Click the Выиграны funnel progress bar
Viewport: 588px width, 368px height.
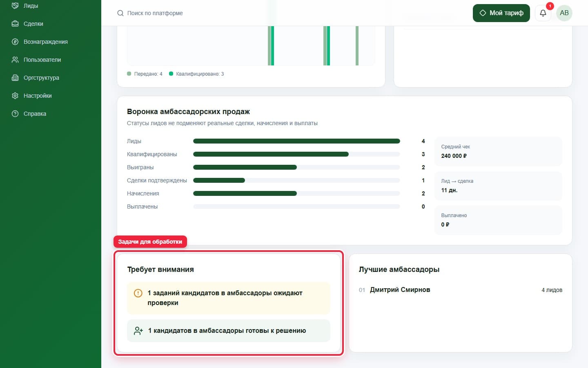296,167
